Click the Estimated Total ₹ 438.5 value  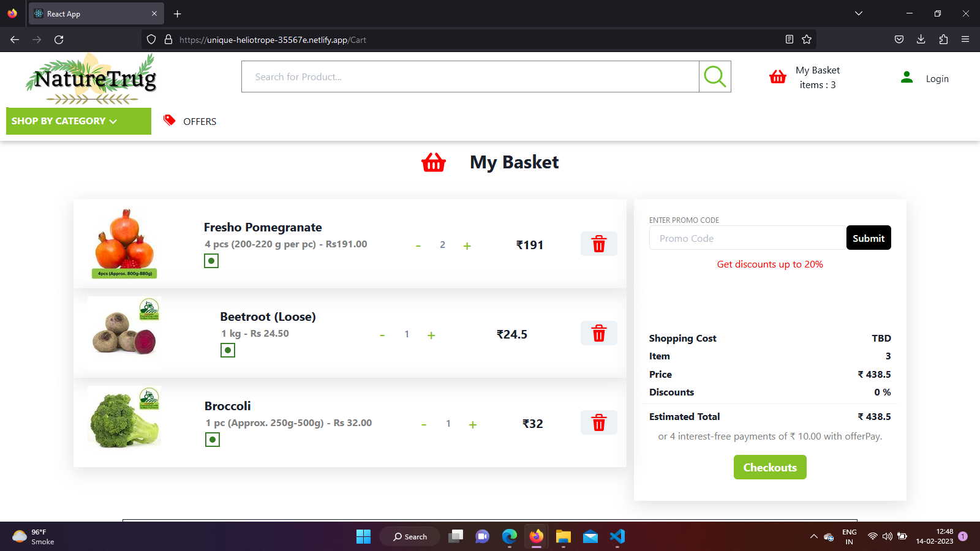point(874,416)
